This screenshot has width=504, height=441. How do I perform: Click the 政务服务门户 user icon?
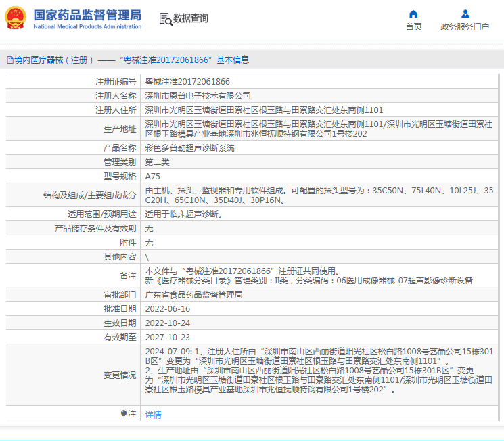(x=465, y=14)
